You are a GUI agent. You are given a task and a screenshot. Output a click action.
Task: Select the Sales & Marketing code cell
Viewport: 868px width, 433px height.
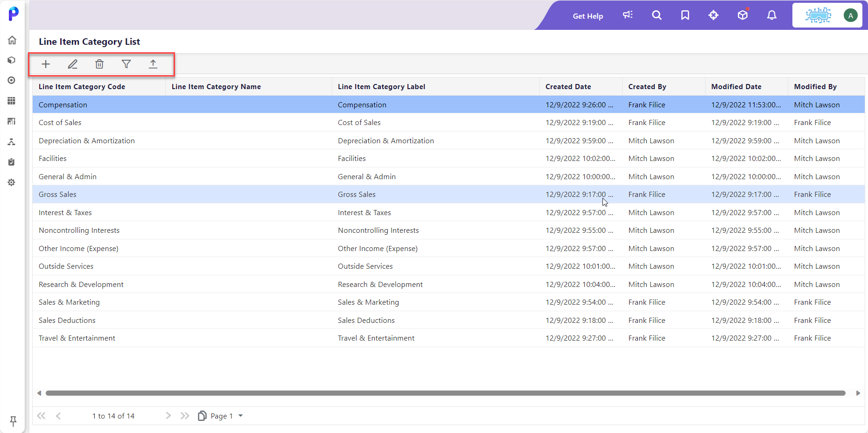[99, 302]
